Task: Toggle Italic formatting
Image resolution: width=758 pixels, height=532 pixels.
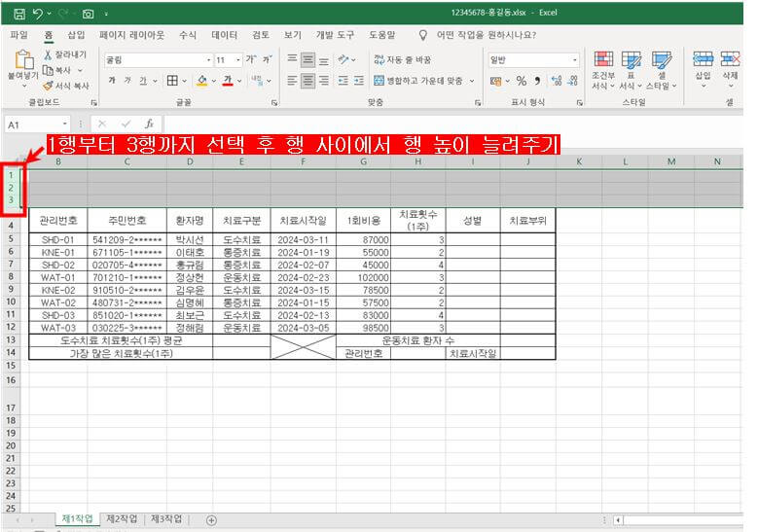Action: click(127, 80)
